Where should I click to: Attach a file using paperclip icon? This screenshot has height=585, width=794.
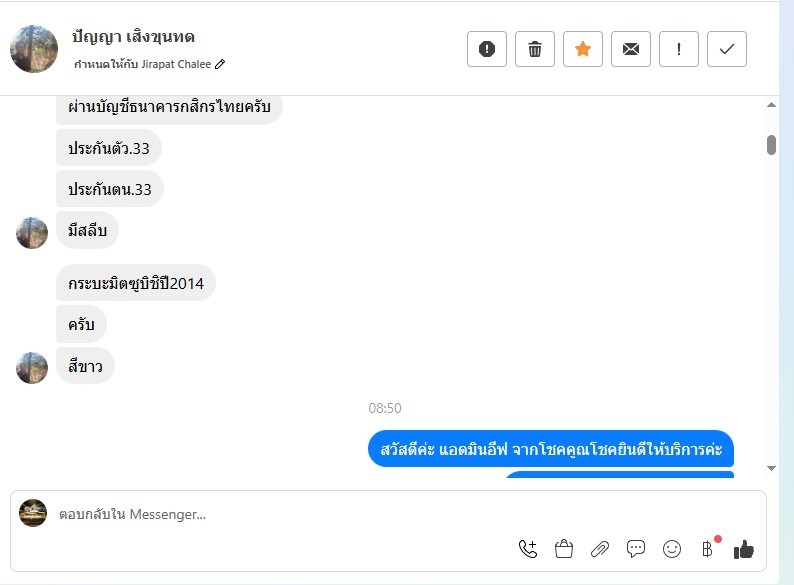(600, 549)
